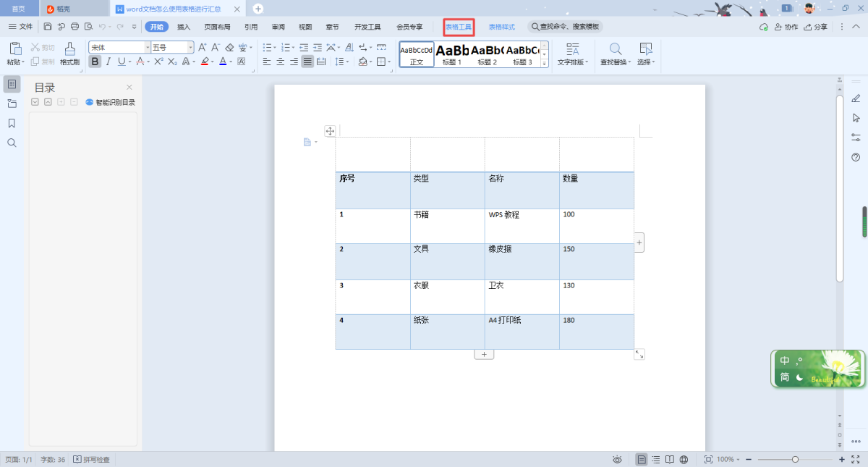This screenshot has height=467, width=868.
Task: Click the clear formatting eraser icon
Action: 229,47
